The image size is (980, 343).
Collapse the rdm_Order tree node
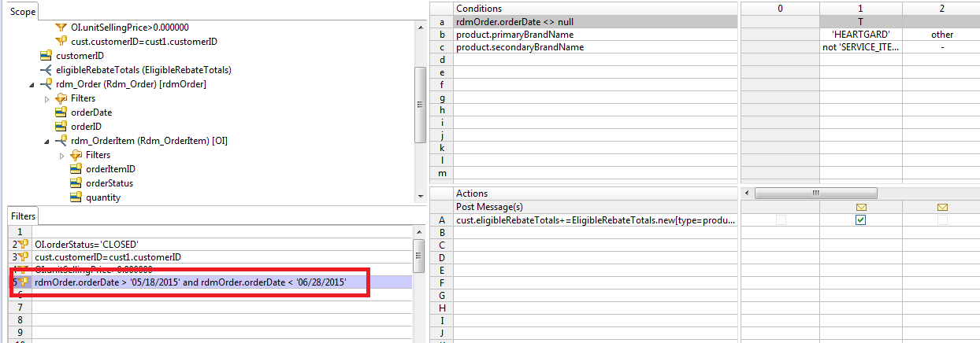pos(32,84)
